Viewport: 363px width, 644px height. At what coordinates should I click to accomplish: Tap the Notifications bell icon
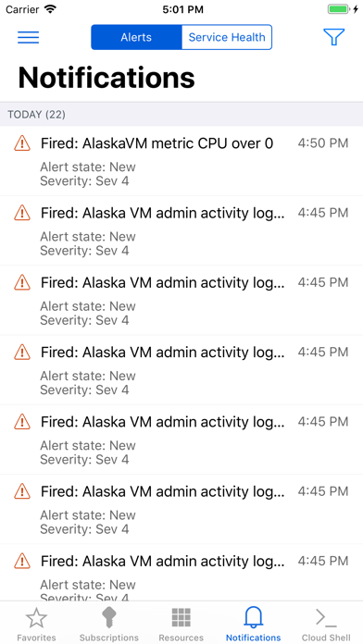[253, 617]
